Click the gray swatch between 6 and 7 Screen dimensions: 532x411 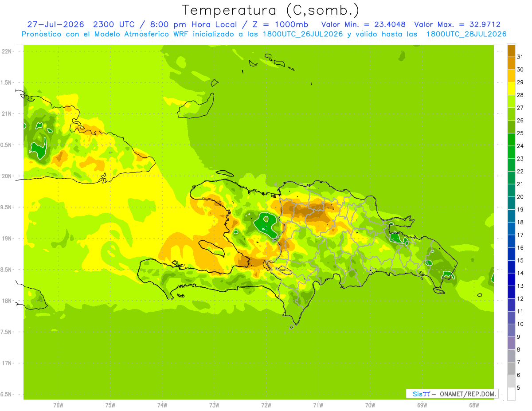click(511, 368)
